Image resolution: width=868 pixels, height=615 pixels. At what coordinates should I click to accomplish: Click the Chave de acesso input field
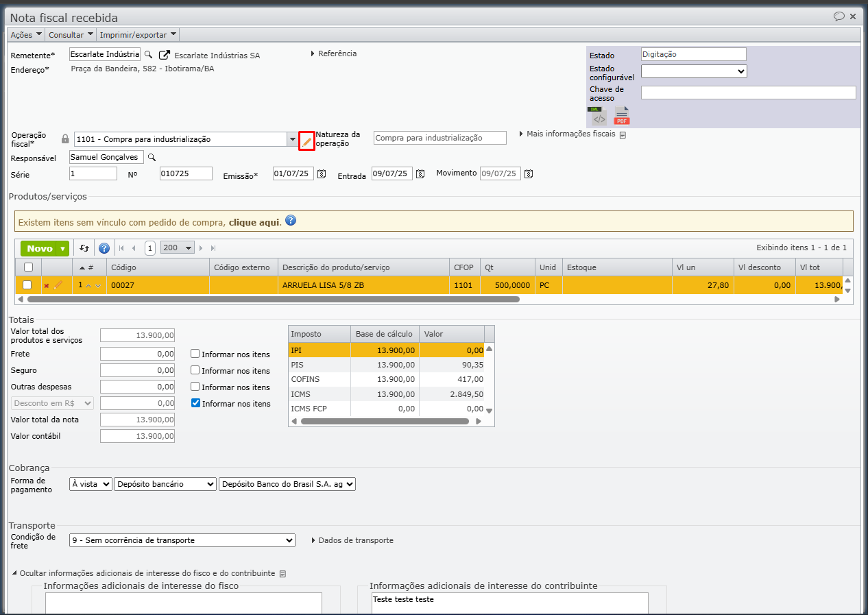click(x=748, y=93)
